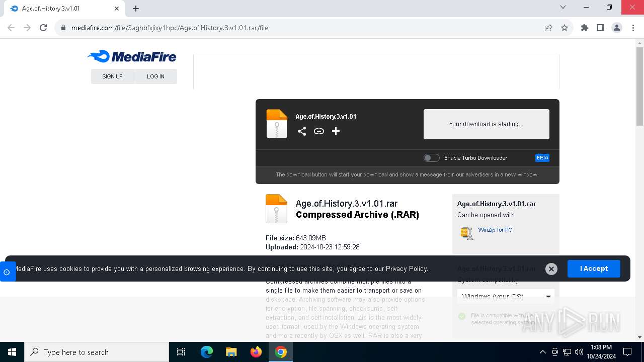Copy link using the chain icon
The height and width of the screenshot is (362, 644).
[x=319, y=131]
